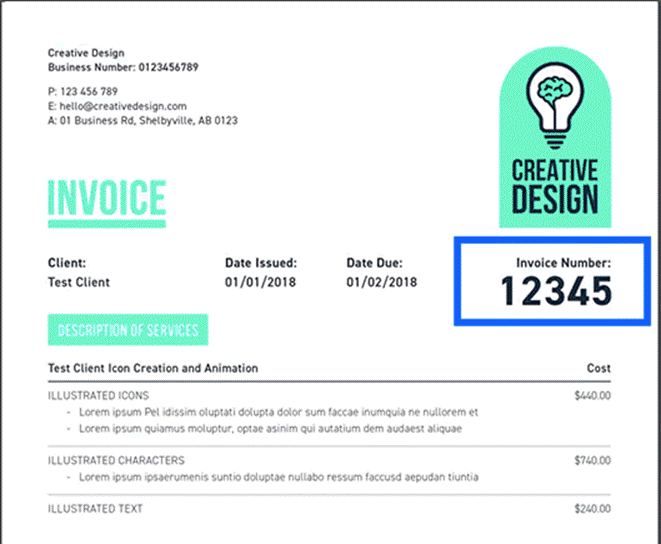
Task: Click the "ILLUSTRATED ICONS" row title
Action: [98, 396]
